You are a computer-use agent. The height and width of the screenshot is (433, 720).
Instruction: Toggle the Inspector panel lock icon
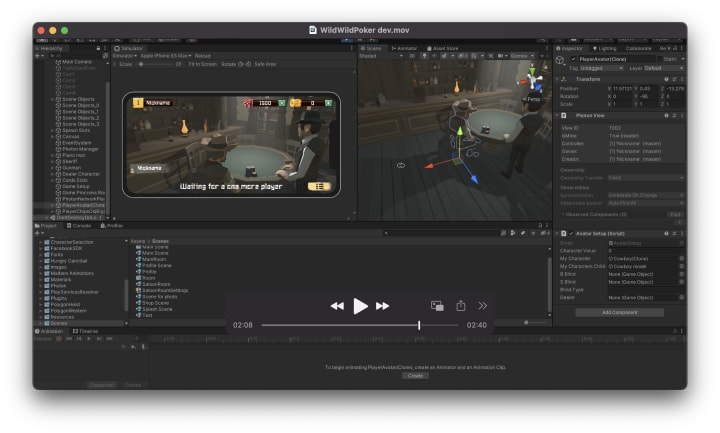coord(675,48)
